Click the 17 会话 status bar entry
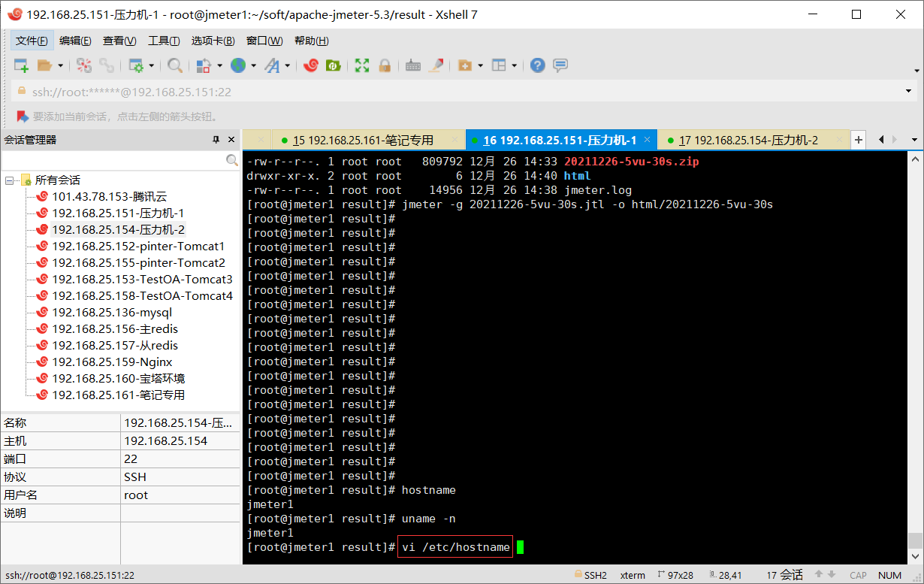 [x=785, y=575]
